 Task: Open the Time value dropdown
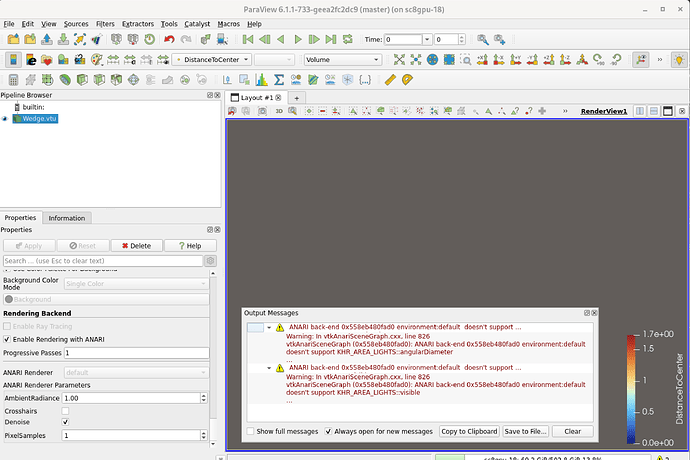pyautogui.click(x=427, y=40)
